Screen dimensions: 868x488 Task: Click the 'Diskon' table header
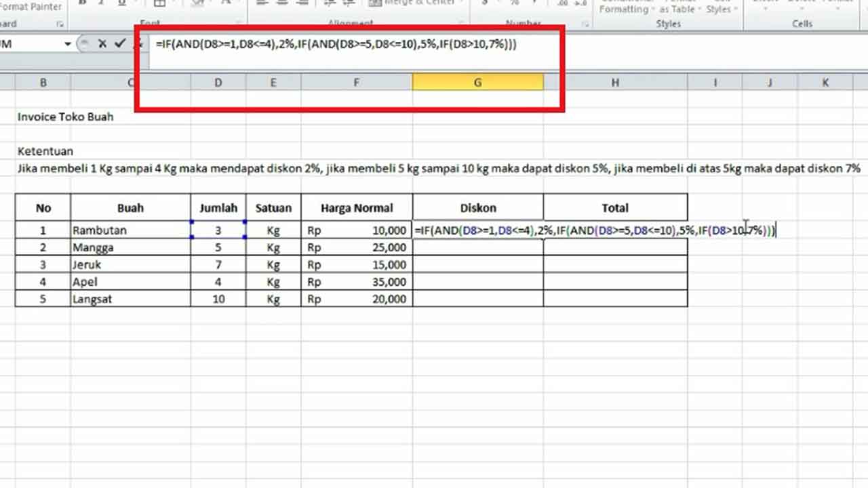point(477,208)
